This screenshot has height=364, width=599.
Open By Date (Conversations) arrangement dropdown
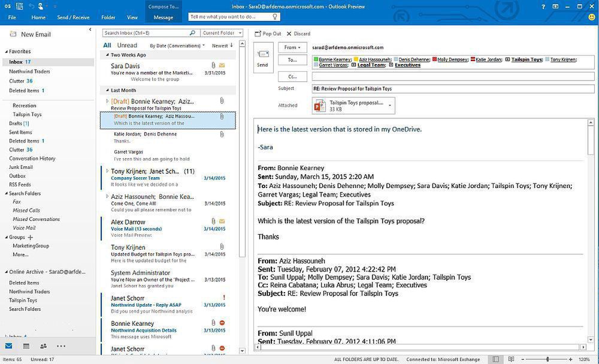[177, 45]
